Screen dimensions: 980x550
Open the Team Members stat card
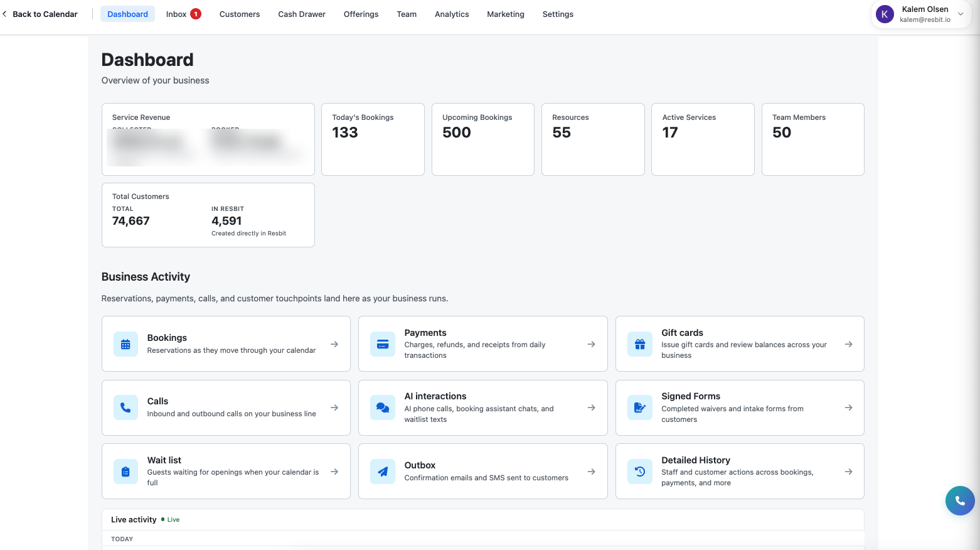point(813,139)
